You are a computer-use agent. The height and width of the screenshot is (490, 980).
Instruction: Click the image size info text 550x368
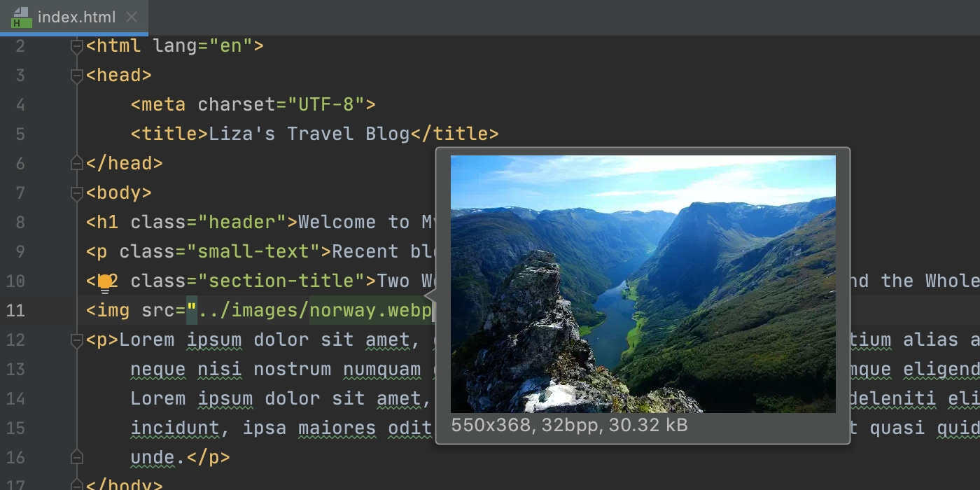490,426
